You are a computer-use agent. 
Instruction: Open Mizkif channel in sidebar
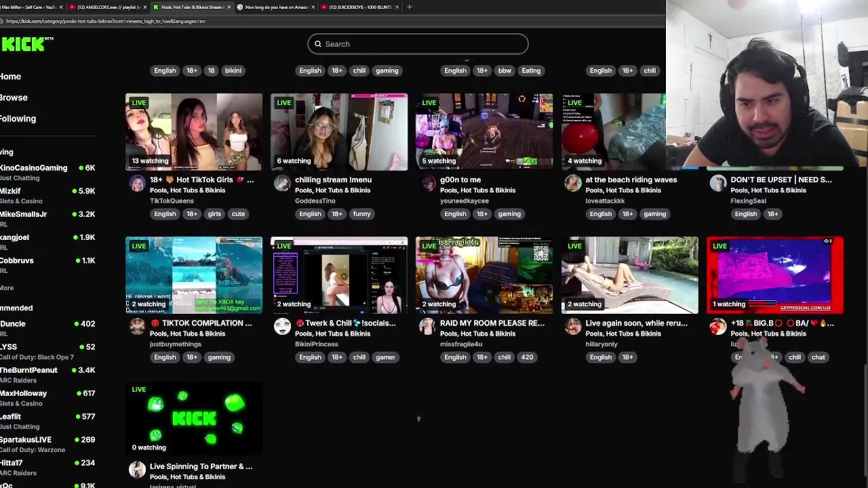49,195
